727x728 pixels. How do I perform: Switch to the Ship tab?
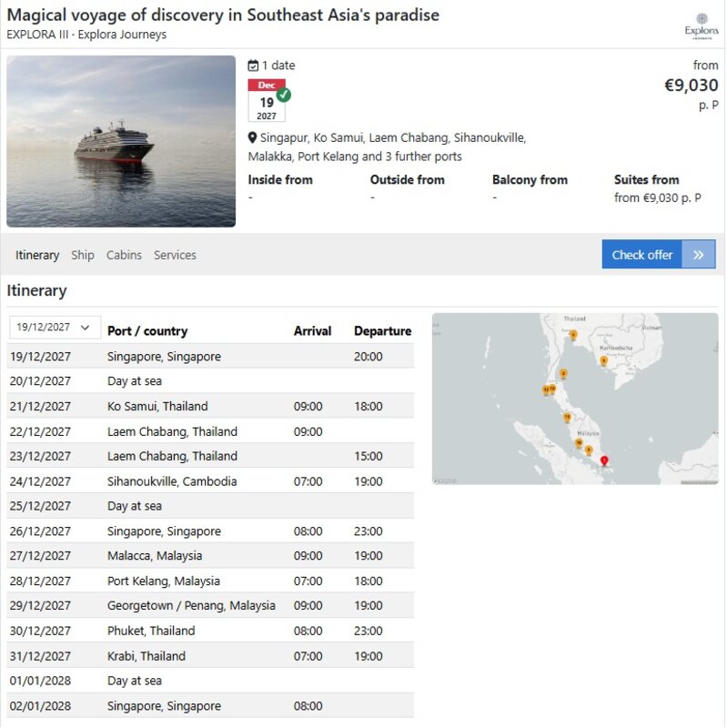click(x=83, y=255)
